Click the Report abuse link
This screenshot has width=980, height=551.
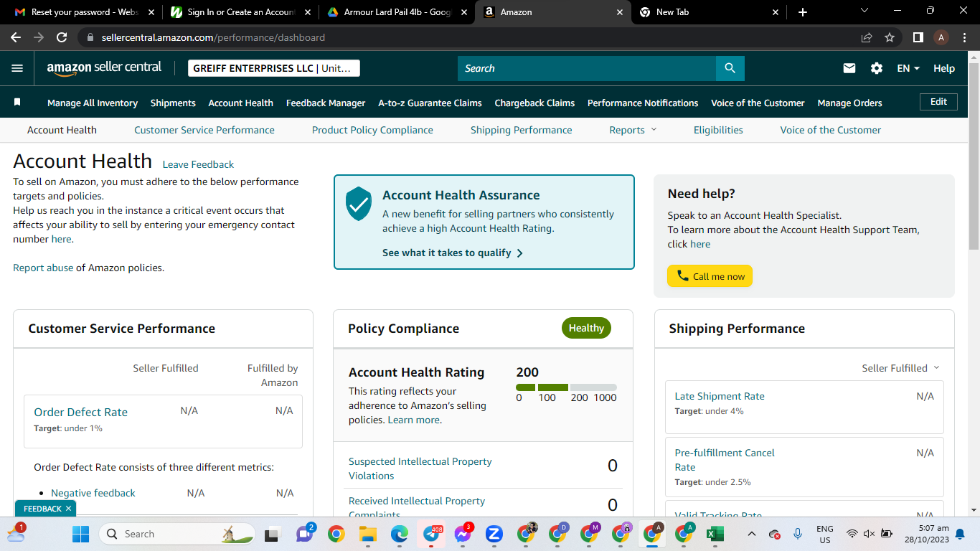43,268
